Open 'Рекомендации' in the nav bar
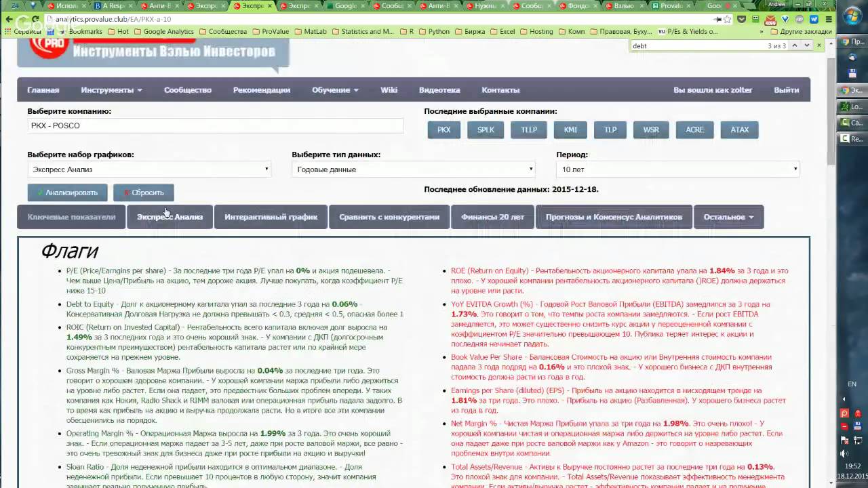 point(262,90)
